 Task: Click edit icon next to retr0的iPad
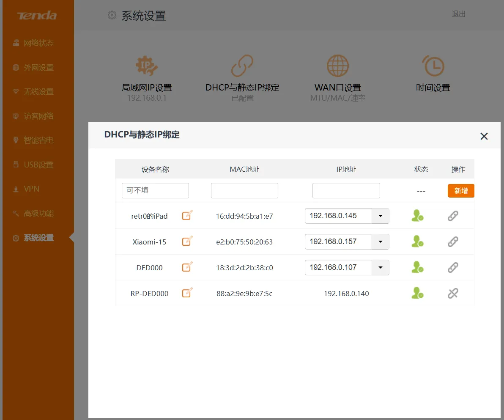(x=187, y=216)
